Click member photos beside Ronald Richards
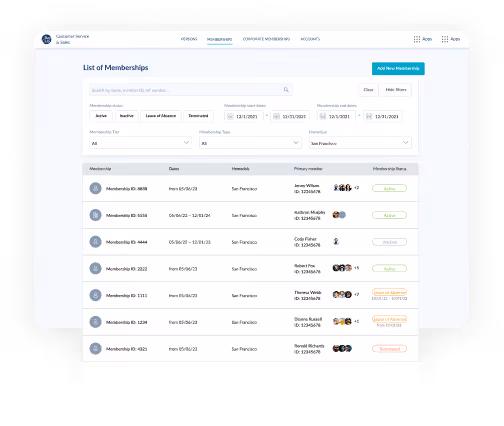Image resolution: width=504 pixels, height=426 pixels. click(342, 348)
